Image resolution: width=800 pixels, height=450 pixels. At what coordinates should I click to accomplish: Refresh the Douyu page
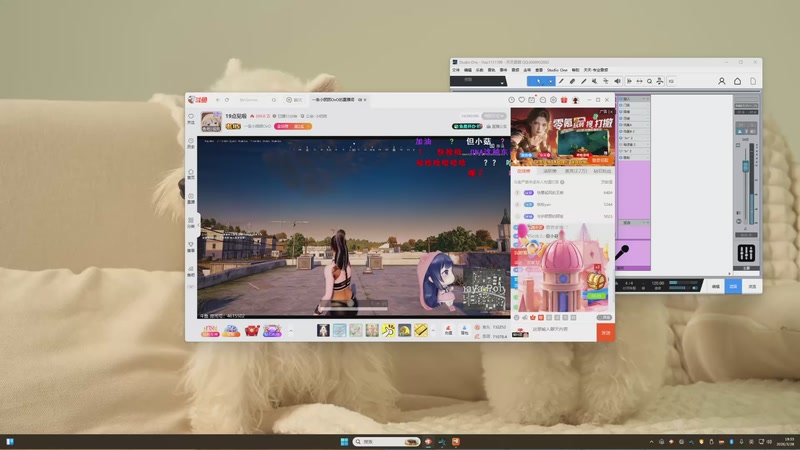(x=227, y=100)
